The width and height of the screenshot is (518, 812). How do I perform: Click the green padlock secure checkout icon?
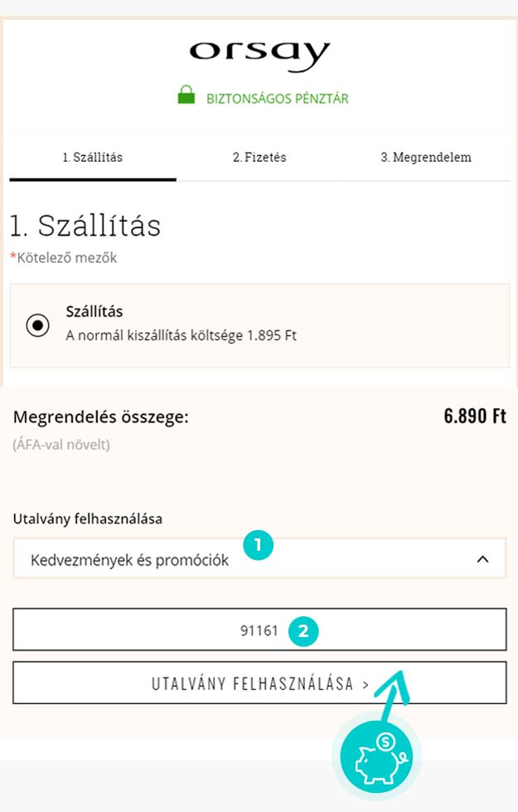tap(186, 95)
